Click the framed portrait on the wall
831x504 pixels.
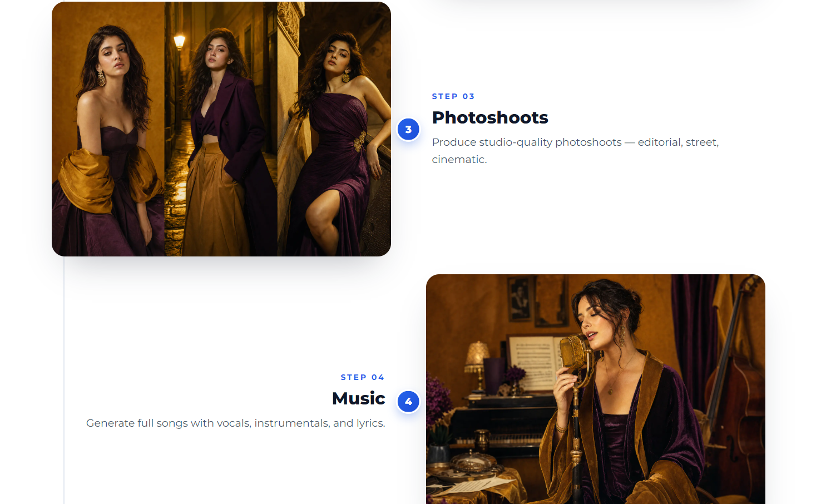pos(520,299)
